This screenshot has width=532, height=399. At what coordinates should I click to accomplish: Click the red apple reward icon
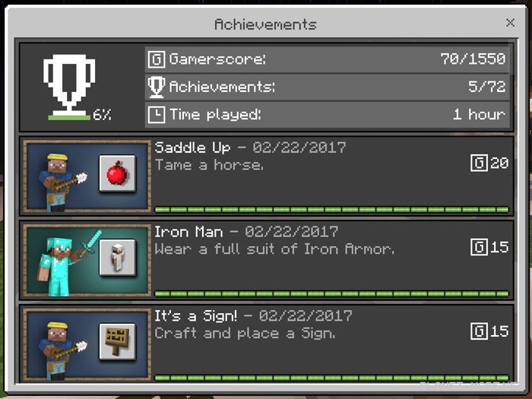click(x=117, y=173)
